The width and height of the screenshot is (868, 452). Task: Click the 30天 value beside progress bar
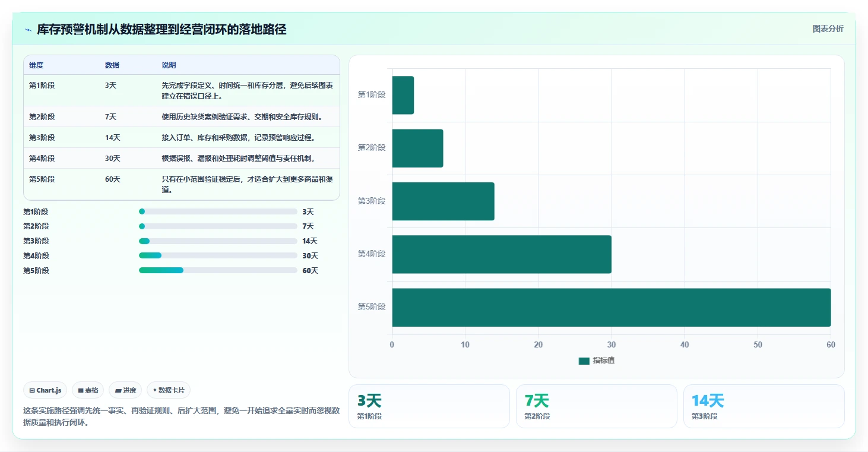(310, 256)
